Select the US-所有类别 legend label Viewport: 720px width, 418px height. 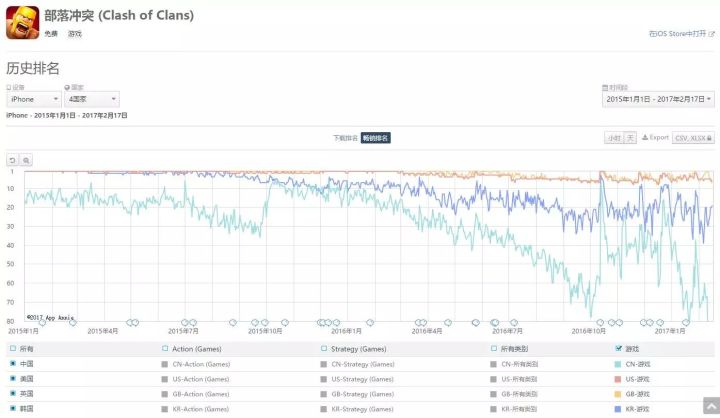coord(519,379)
